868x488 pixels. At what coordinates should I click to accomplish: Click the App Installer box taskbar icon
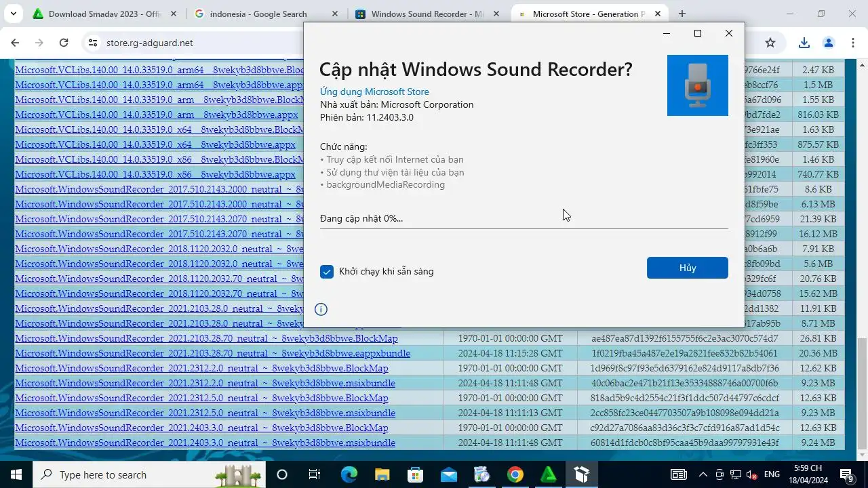click(x=581, y=474)
